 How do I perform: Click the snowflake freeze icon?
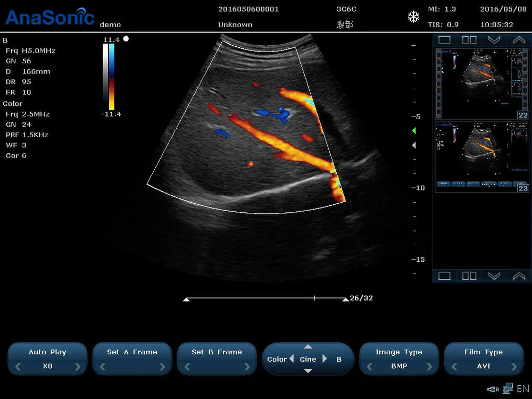pyautogui.click(x=413, y=17)
